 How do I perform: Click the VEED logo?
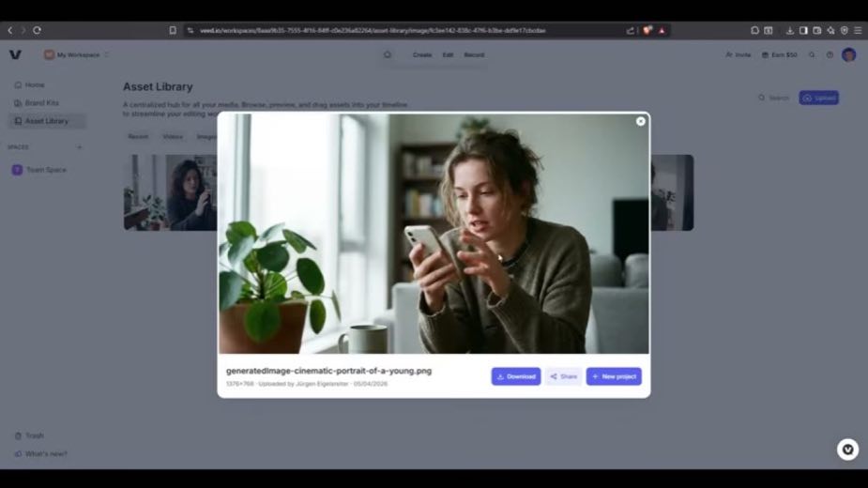[15, 54]
